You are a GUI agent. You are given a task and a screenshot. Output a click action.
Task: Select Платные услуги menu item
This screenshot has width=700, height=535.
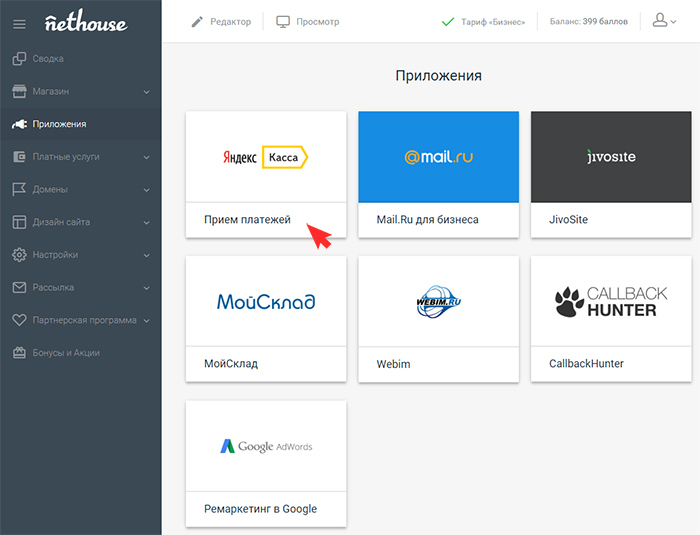click(x=66, y=157)
